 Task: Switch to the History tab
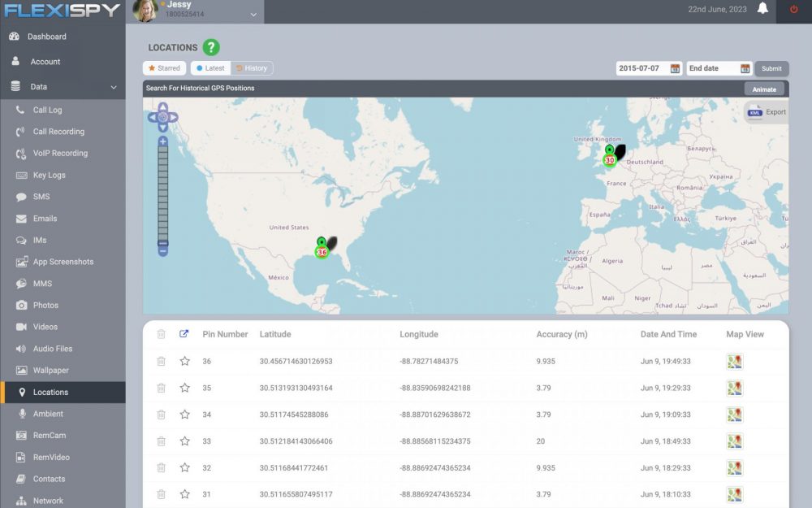(x=252, y=68)
